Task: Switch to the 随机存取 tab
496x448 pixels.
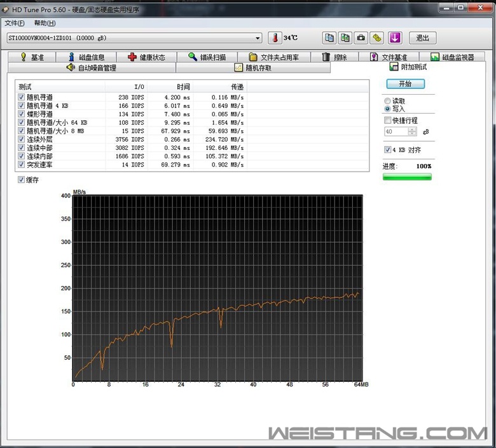Action: coord(253,67)
